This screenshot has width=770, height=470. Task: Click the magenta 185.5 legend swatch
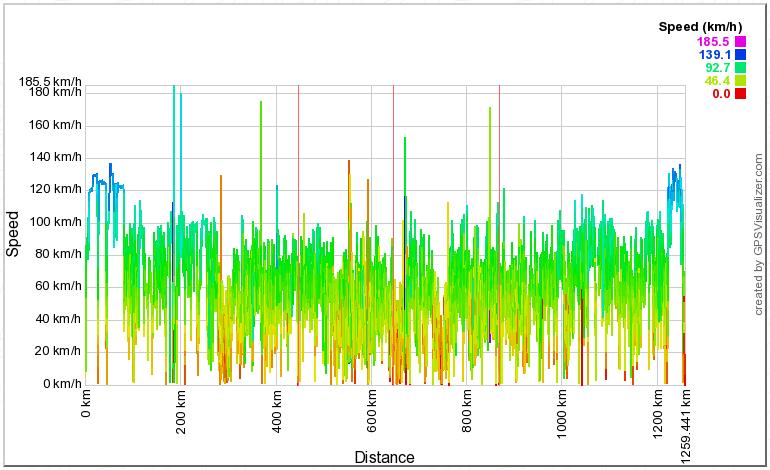click(x=740, y=42)
